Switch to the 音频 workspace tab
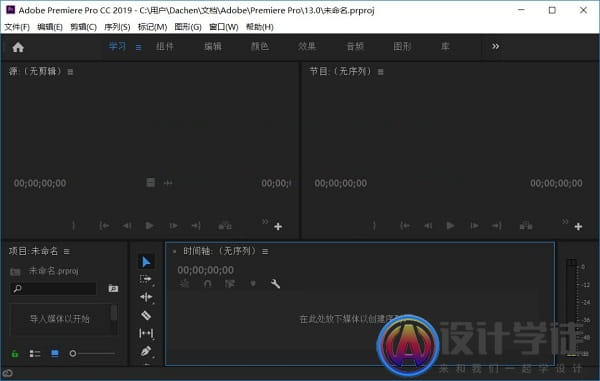600x381 pixels. tap(355, 47)
